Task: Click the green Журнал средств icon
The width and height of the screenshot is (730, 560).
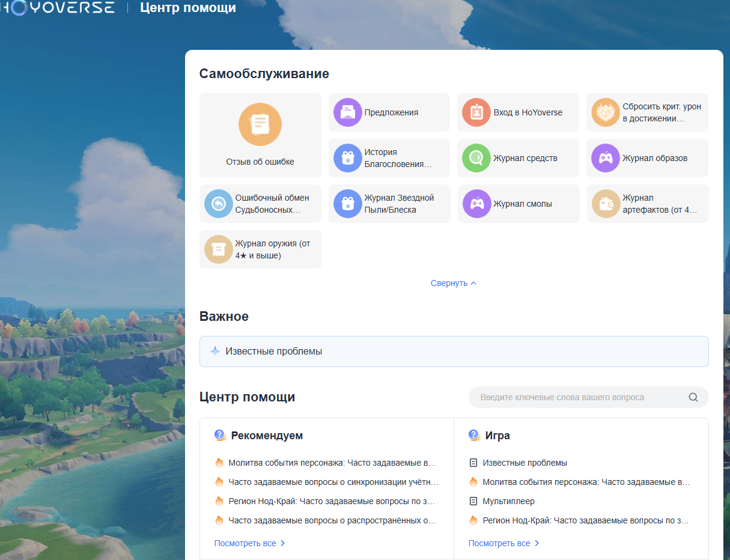Action: (476, 158)
